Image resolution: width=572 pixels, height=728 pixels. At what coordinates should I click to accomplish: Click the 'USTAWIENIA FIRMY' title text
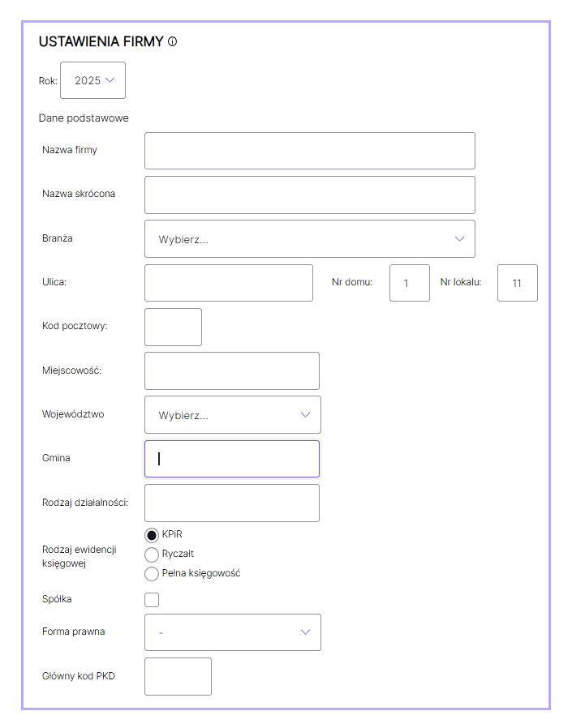(101, 42)
